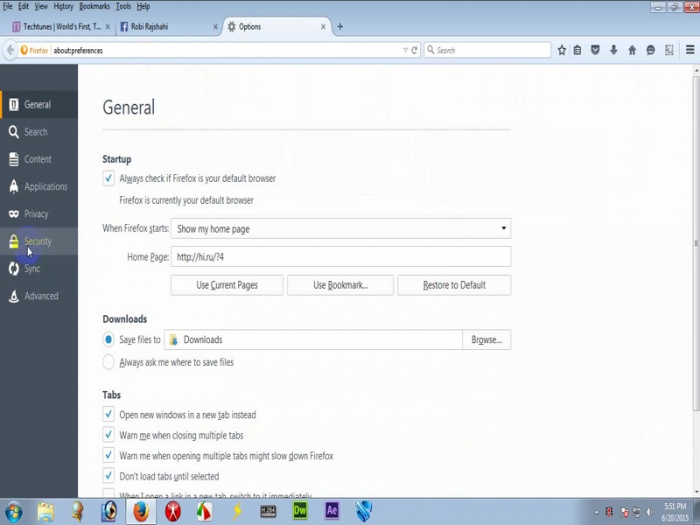Image resolution: width=700 pixels, height=525 pixels.
Task: Open the URL bar history dropdown arrow
Action: (x=405, y=50)
